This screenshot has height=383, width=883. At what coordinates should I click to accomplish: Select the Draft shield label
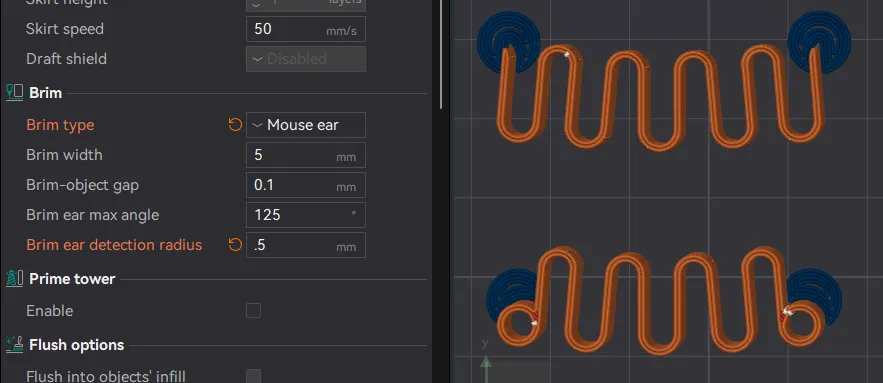coord(66,59)
